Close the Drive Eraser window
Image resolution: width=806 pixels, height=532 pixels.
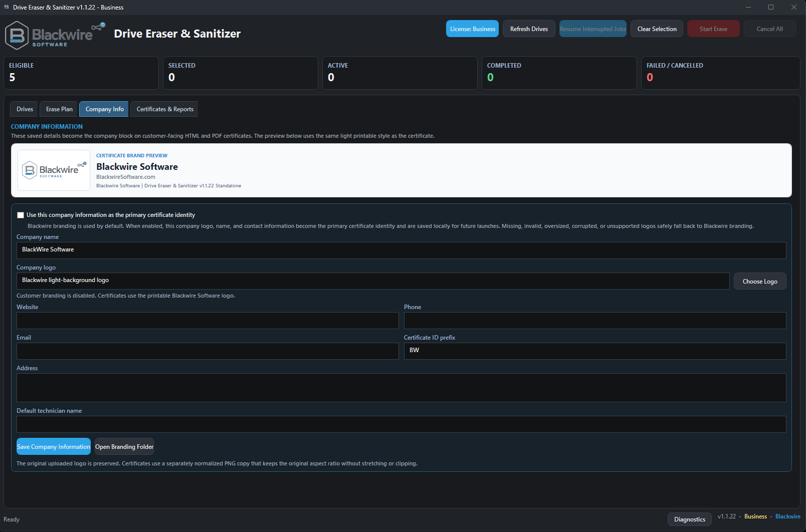794,8
